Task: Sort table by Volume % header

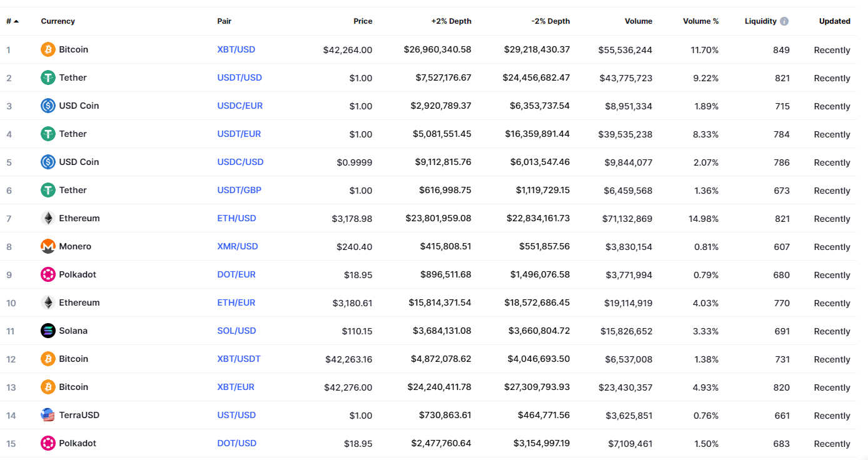Action: point(701,21)
